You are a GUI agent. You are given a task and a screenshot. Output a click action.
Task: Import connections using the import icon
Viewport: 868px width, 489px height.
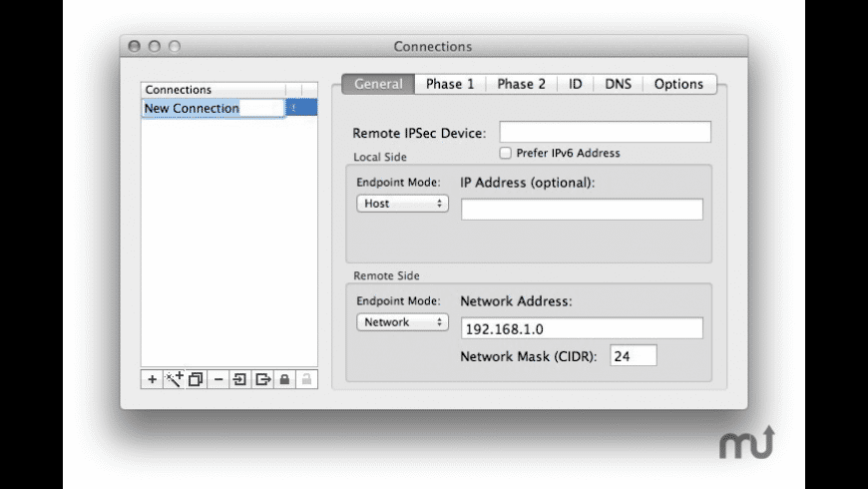240,379
